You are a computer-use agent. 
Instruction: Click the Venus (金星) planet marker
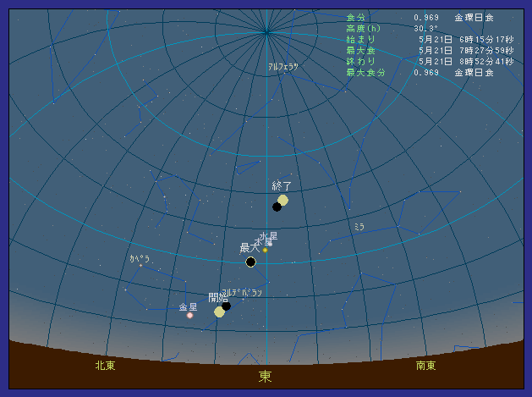pos(189,315)
